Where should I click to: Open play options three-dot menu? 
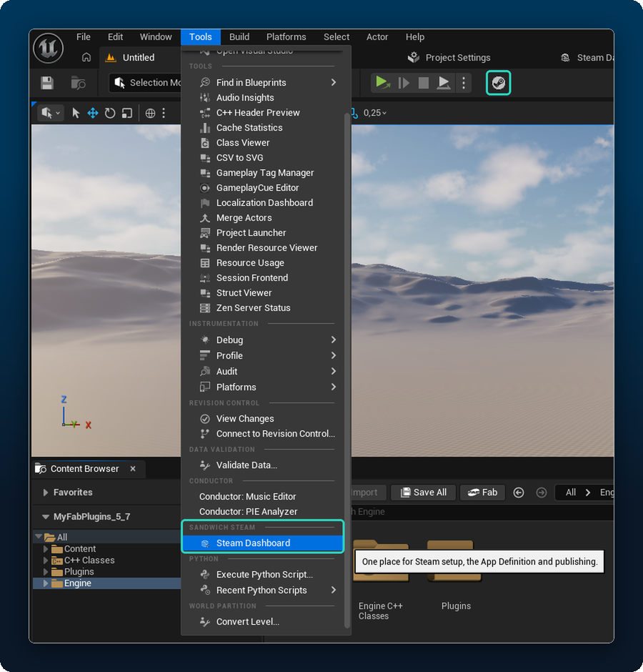(463, 83)
